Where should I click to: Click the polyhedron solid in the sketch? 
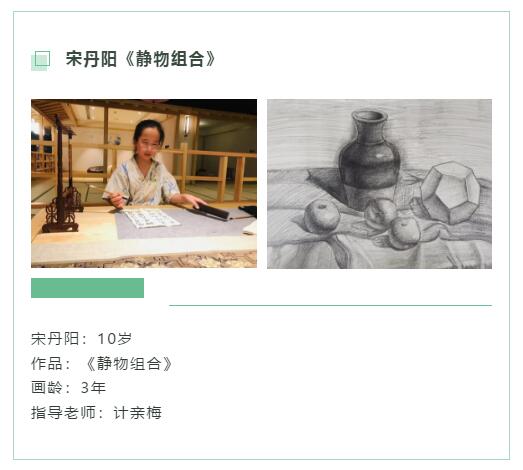[x=450, y=193]
